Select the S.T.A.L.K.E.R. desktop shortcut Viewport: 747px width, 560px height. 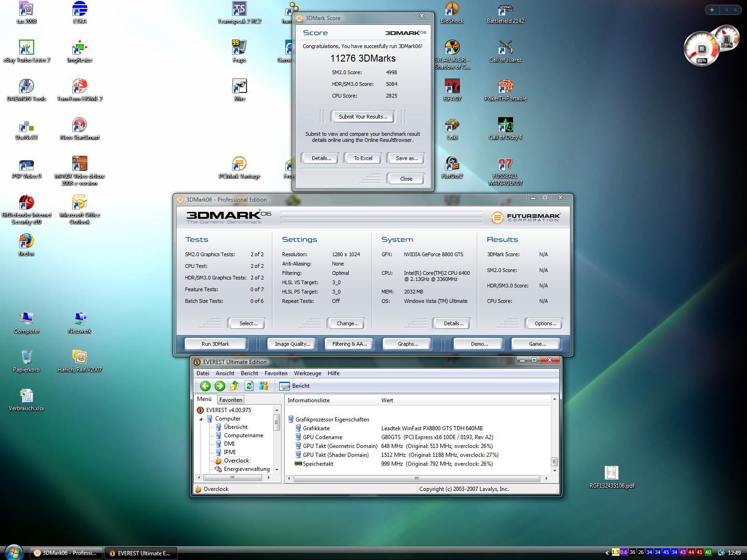452,55
